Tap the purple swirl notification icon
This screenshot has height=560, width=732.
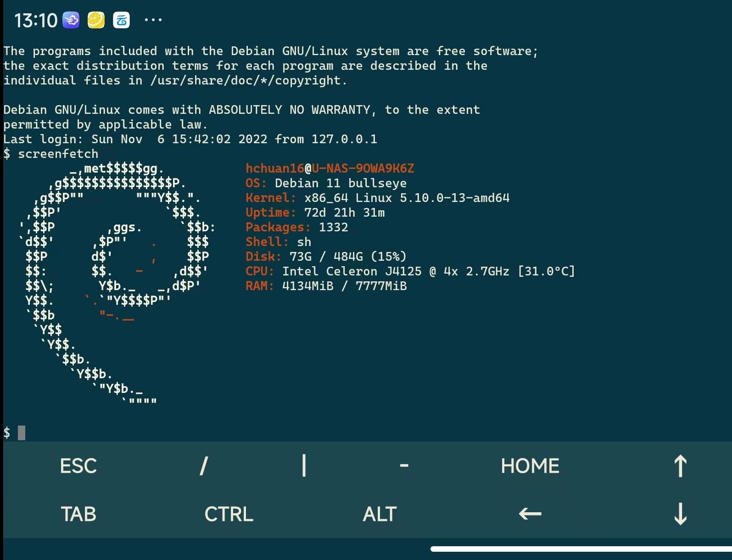pos(71,20)
